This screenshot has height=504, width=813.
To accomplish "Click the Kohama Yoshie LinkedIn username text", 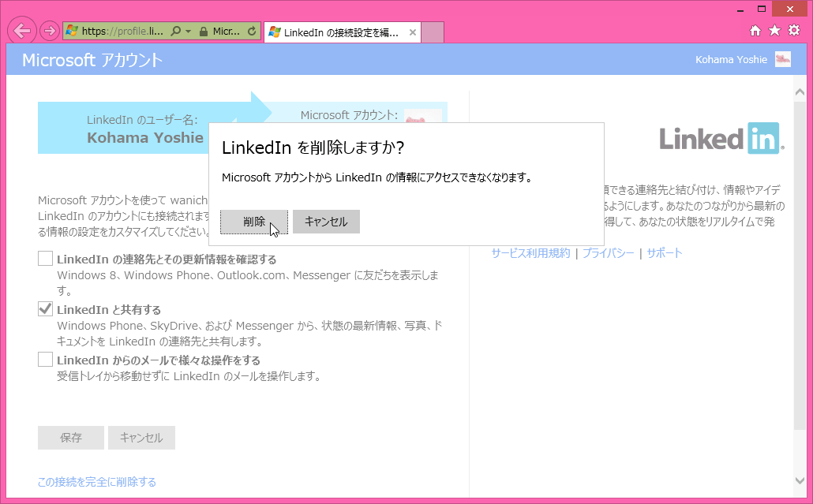I will click(x=145, y=138).
